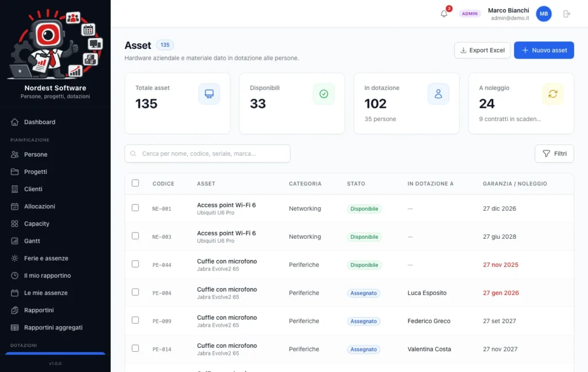Screen dimensions: 588x372
Task: Select the checkbox for asset NE-001
Action: pyautogui.click(x=136, y=208)
